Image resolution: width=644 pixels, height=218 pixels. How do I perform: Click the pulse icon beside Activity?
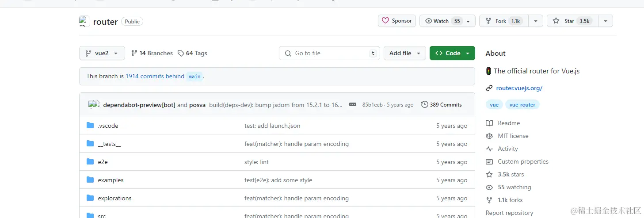[489, 149]
